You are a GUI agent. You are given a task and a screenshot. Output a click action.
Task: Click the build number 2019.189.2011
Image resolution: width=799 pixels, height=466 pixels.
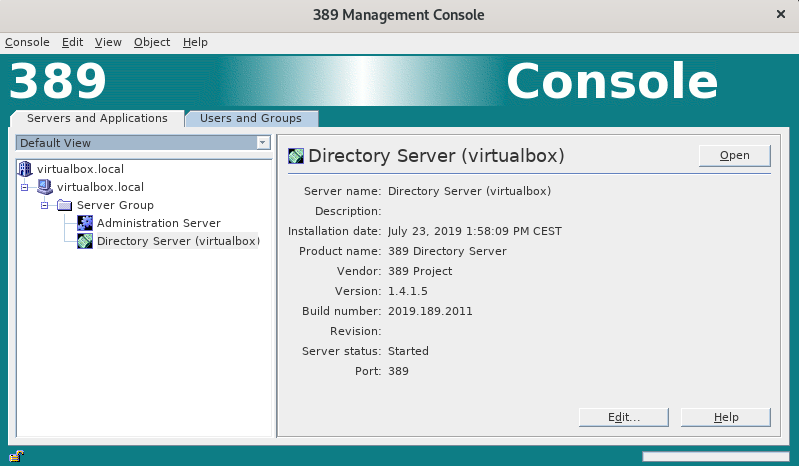click(430, 311)
